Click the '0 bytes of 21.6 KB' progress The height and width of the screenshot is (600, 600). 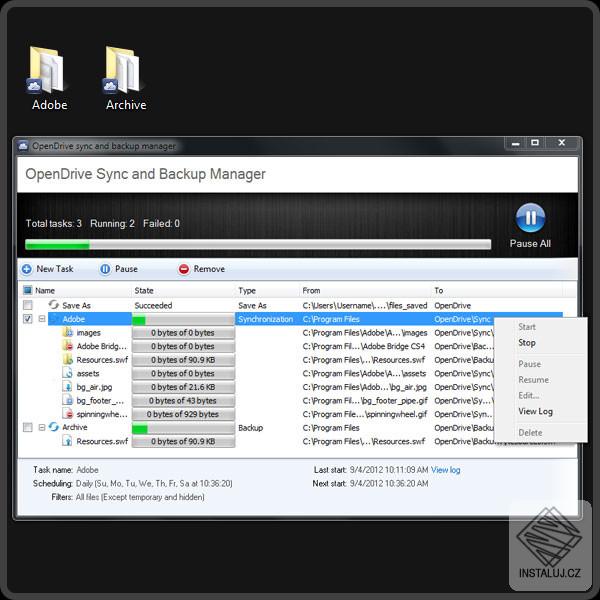click(x=183, y=387)
